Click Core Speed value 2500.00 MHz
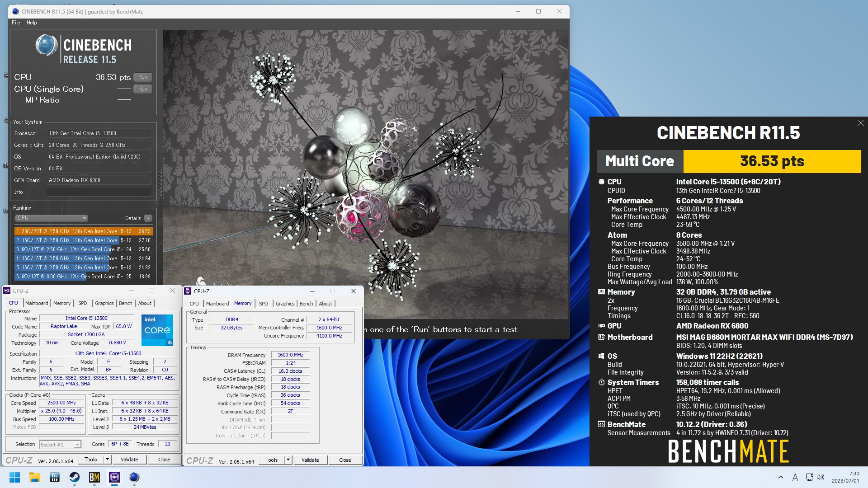Image resolution: width=868 pixels, height=488 pixels. (61, 403)
